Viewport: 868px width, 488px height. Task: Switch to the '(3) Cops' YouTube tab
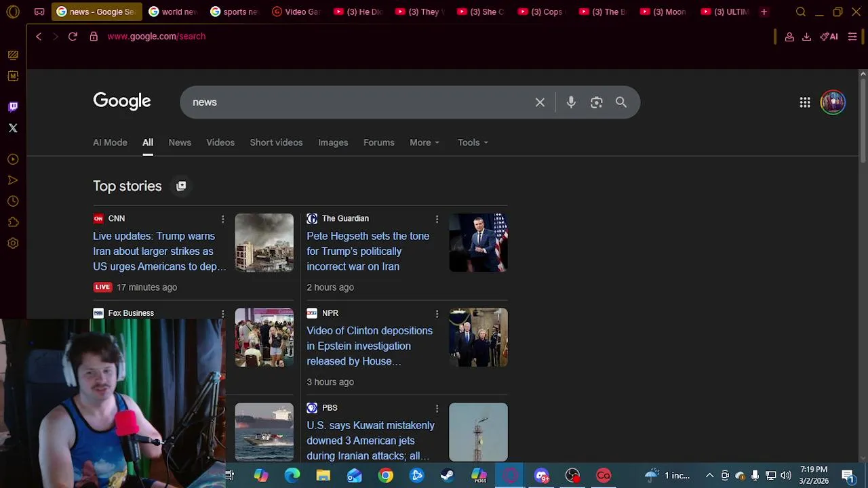pyautogui.click(x=541, y=12)
